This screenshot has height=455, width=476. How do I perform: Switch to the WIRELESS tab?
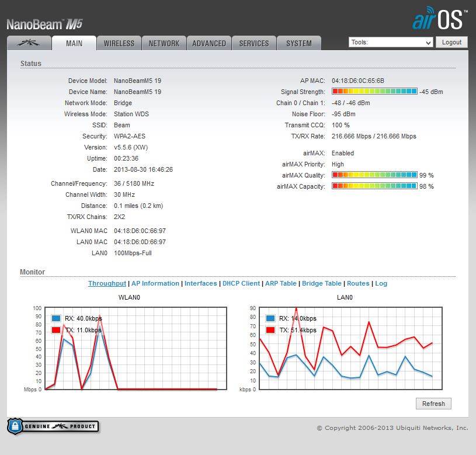point(119,43)
